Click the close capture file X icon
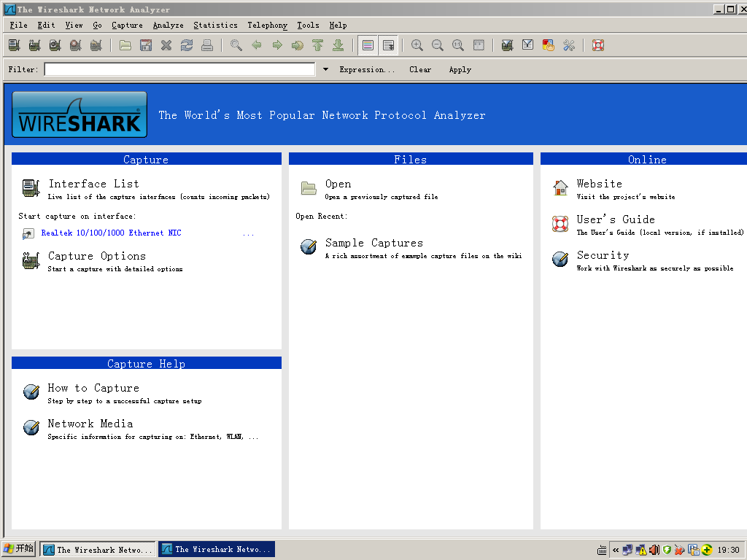 click(166, 45)
